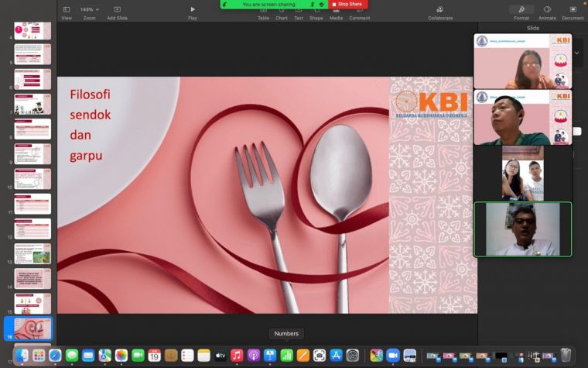The width and height of the screenshot is (588, 368).
Task: Click the 'Filosofi sendok dan garpu' title text
Action: (90, 125)
